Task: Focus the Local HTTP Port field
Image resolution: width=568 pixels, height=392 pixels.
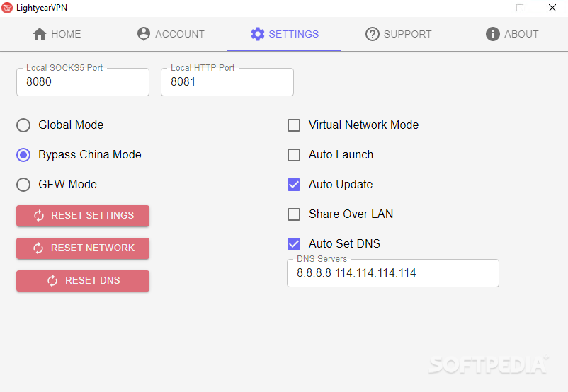Action: pos(227,82)
